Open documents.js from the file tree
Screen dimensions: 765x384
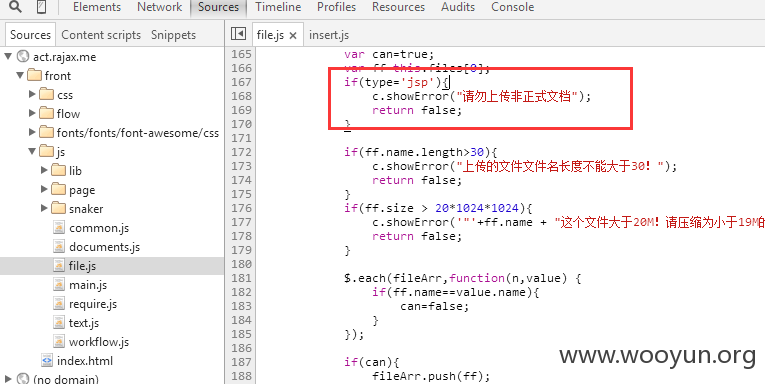pyautogui.click(x=104, y=247)
